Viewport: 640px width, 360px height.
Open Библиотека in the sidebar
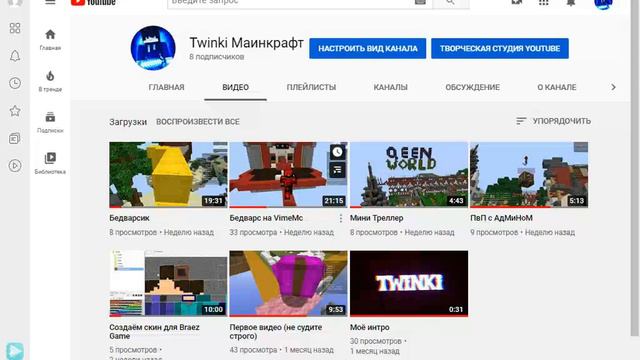pyautogui.click(x=50, y=163)
